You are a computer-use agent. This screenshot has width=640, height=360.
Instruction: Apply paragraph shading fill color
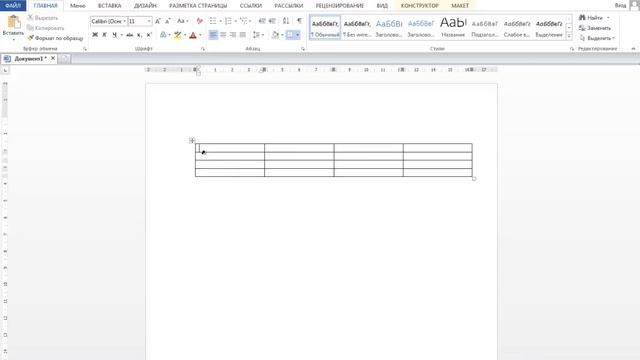coord(275,35)
